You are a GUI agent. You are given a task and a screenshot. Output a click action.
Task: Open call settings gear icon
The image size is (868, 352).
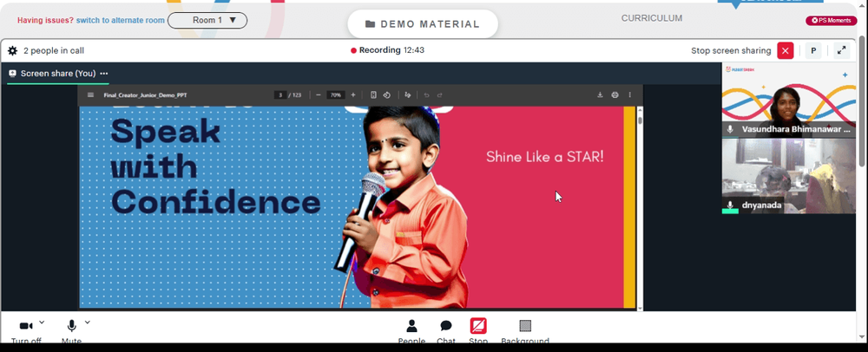tap(12, 51)
